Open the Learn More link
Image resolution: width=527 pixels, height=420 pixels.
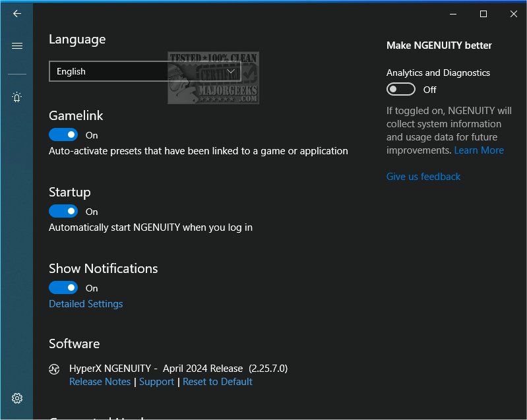[479, 150]
